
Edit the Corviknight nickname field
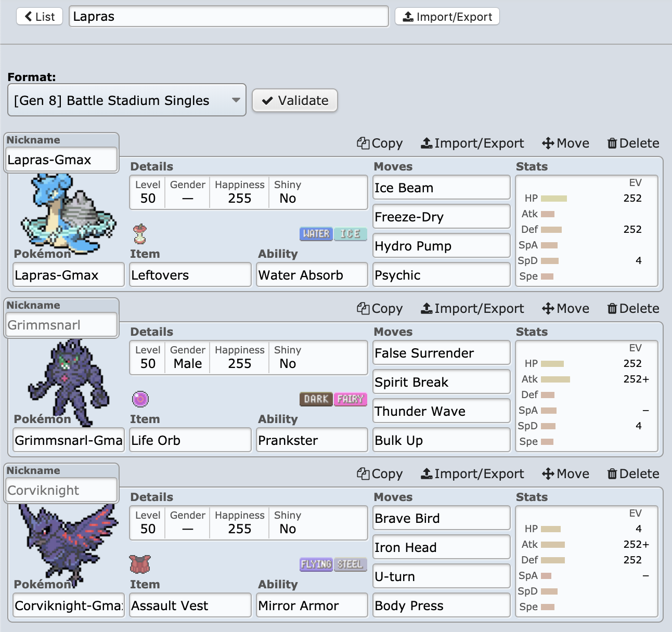pos(61,490)
